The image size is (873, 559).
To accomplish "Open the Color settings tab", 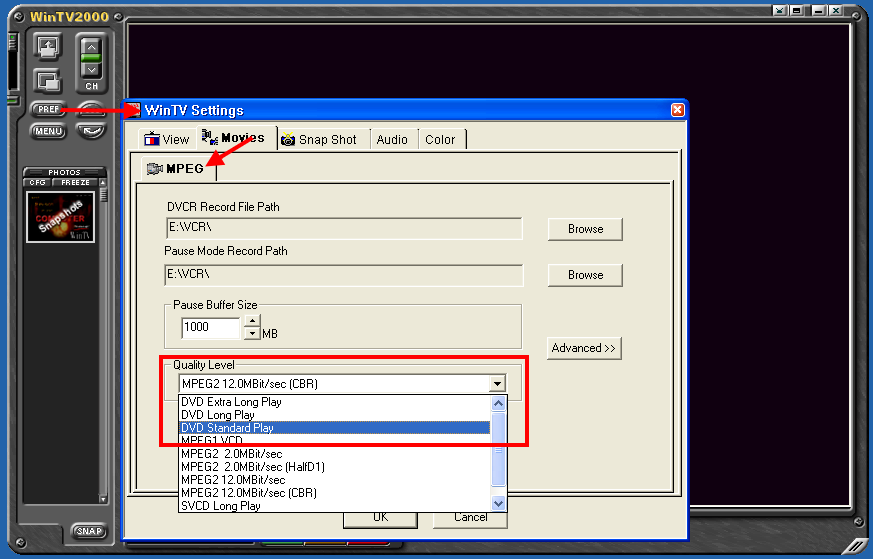I will [x=440, y=140].
